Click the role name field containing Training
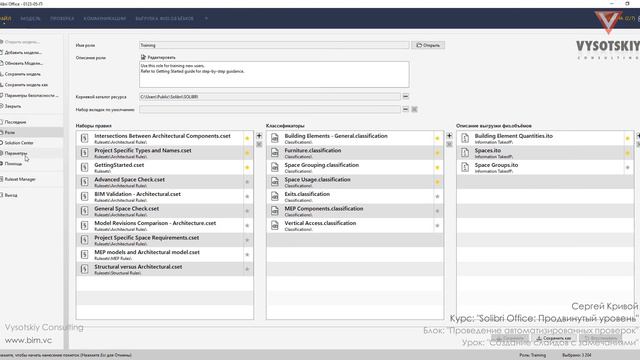Viewport: 640px width, 360px height. pyautogui.click(x=274, y=45)
